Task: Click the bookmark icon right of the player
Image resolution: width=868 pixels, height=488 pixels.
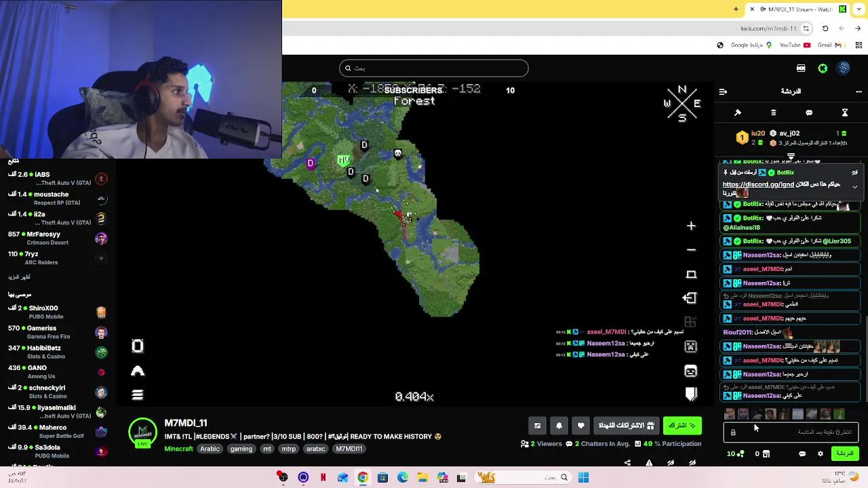Action: 691,394
